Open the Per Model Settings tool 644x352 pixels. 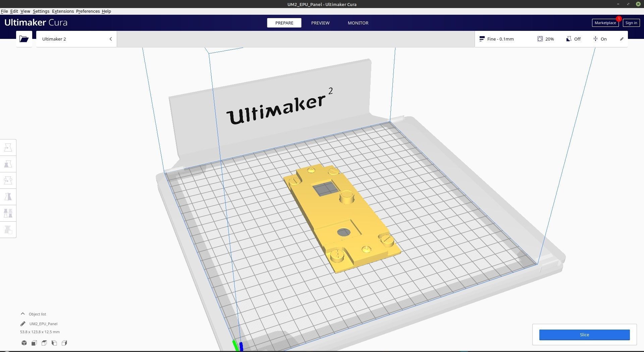click(x=8, y=213)
